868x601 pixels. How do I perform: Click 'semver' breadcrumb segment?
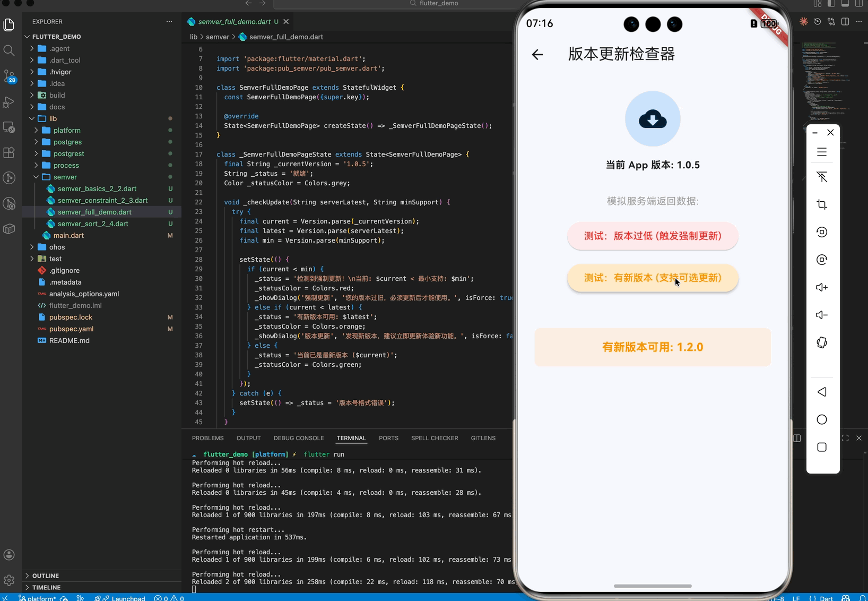coord(218,37)
